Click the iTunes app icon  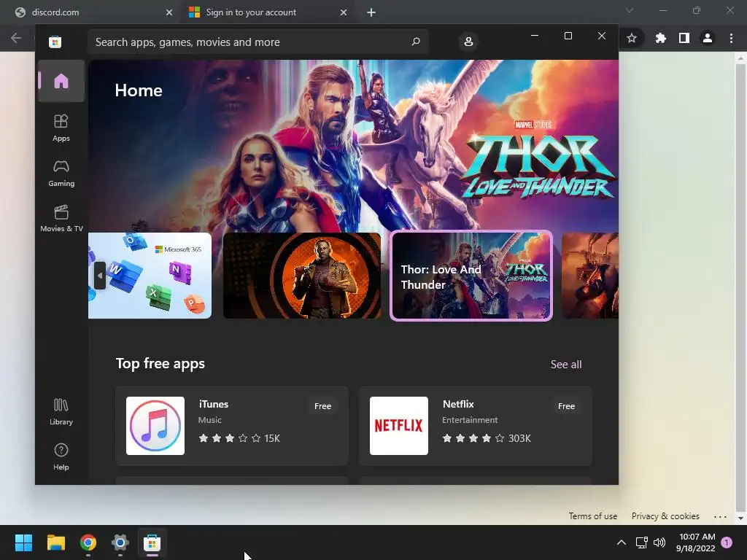(155, 426)
